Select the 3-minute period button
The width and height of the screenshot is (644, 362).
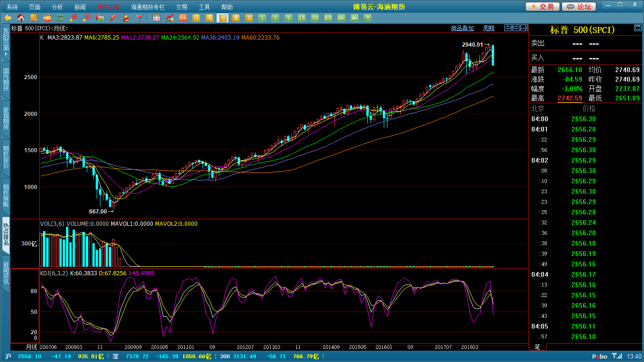[x=275, y=18]
